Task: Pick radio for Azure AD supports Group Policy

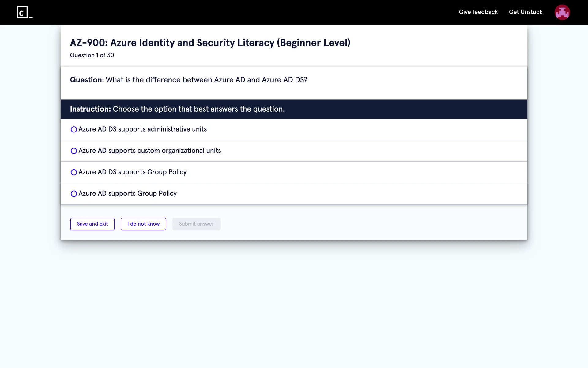Action: tap(74, 194)
